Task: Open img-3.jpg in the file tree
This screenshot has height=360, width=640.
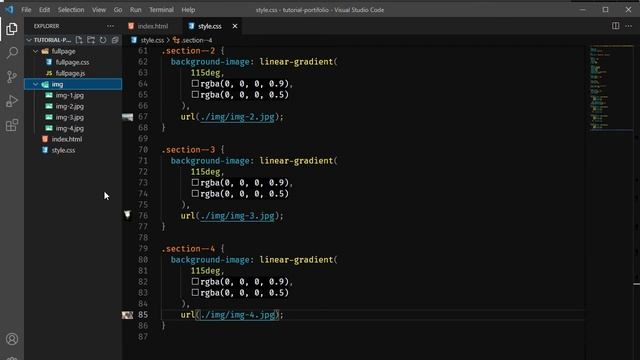Action: pos(69,117)
